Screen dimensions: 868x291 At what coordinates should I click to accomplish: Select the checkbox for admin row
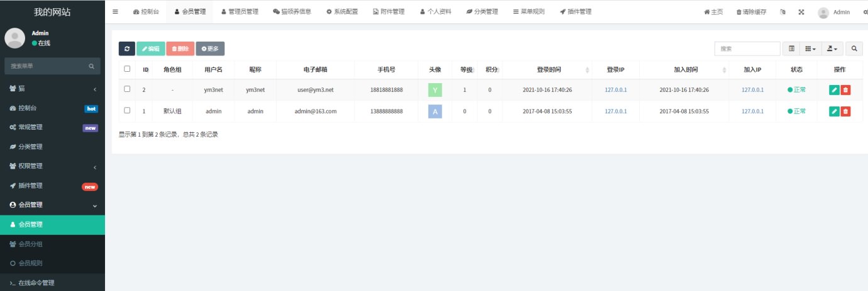[x=127, y=111]
